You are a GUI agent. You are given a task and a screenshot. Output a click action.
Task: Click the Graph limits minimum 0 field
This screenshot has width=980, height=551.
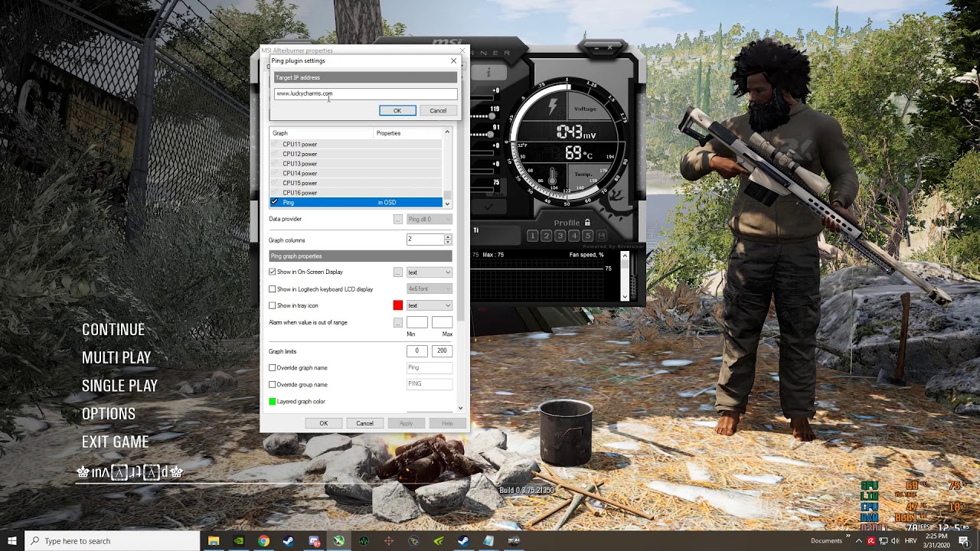[417, 351]
